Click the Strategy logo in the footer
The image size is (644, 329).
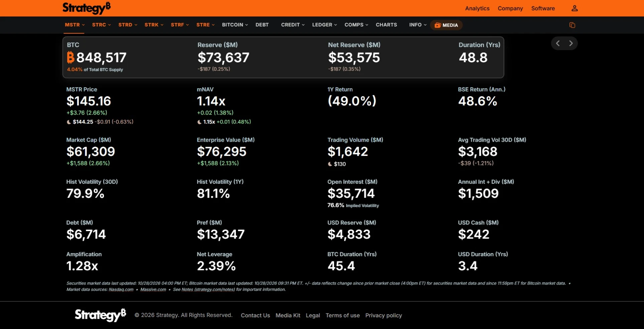tap(100, 315)
